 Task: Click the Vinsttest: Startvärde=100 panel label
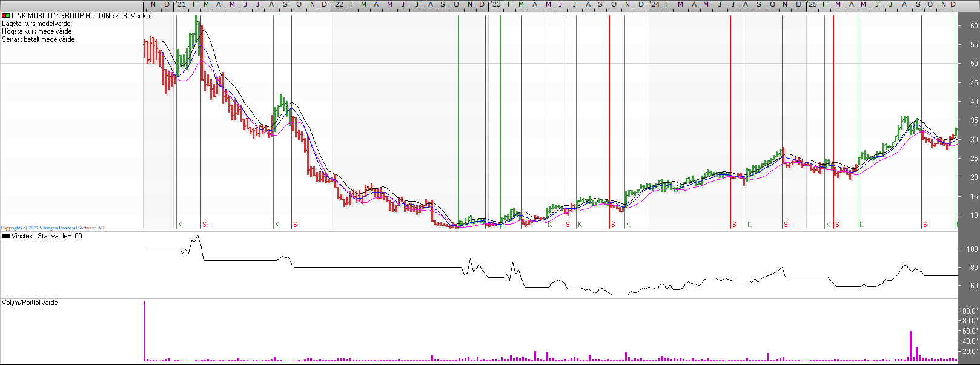[x=47, y=236]
